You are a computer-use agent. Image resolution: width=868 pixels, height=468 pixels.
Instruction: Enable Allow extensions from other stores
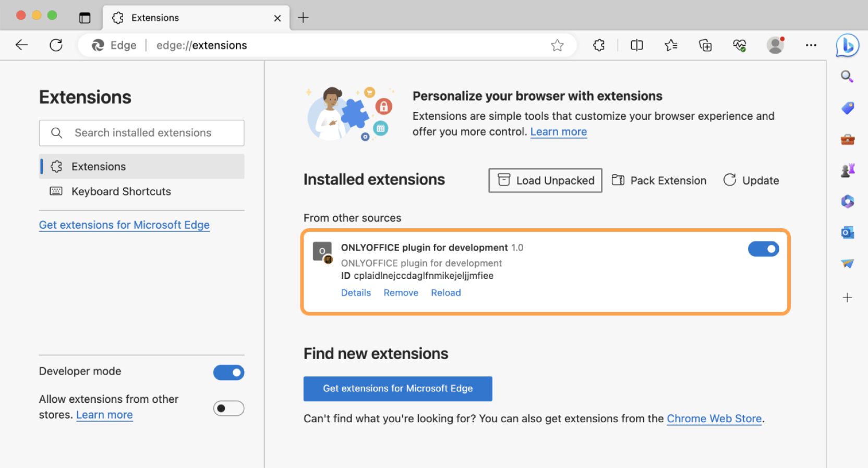click(228, 409)
